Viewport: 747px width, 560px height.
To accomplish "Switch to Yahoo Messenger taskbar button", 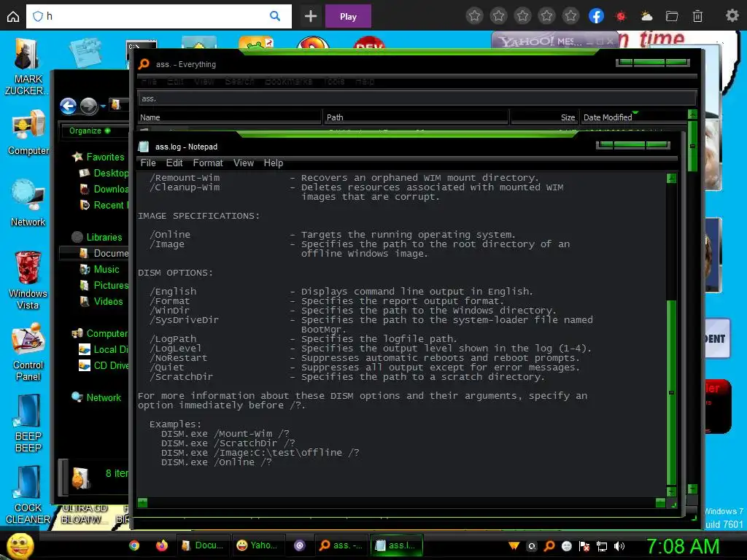I will pos(258,545).
